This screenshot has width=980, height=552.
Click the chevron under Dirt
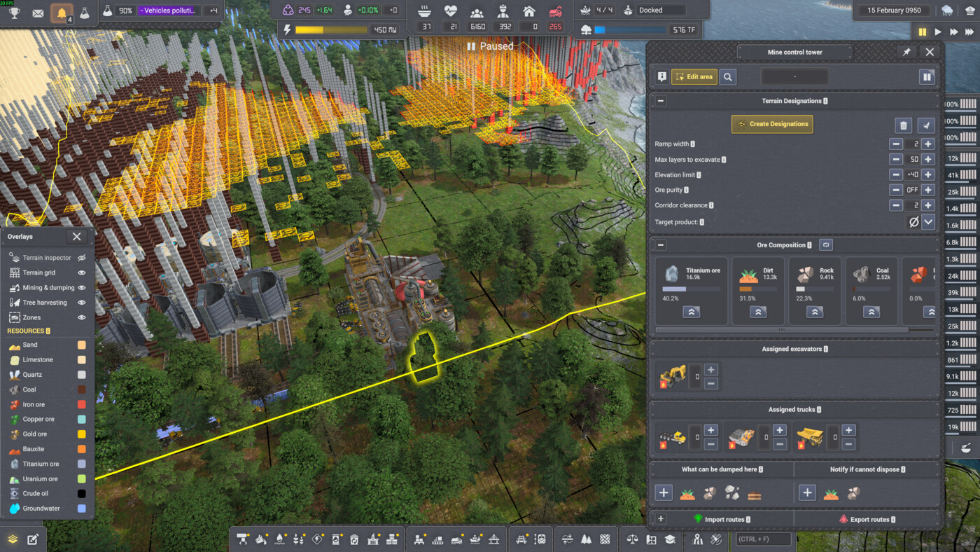click(x=758, y=312)
